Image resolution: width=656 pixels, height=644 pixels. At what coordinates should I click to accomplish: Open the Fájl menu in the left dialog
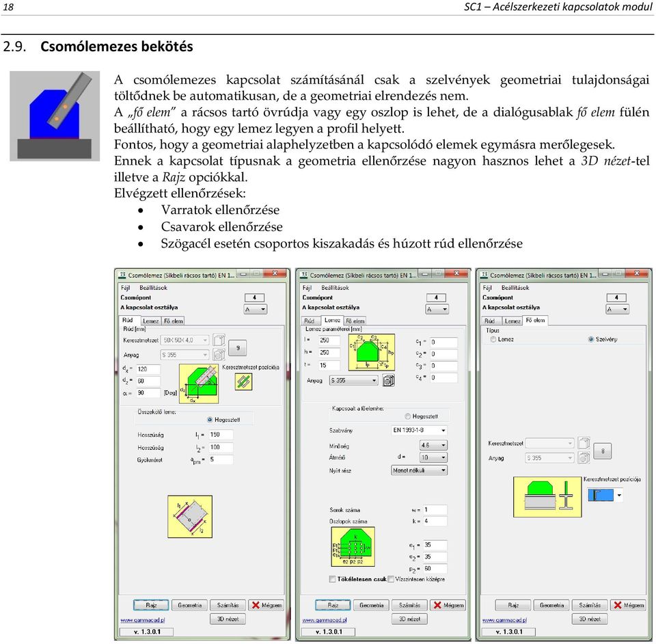(125, 288)
